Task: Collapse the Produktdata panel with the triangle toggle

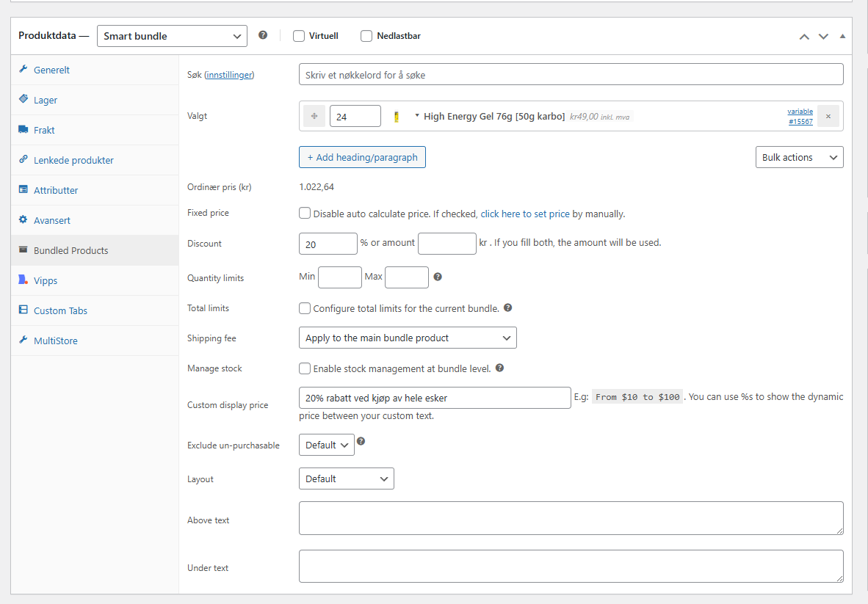Action: pos(842,36)
